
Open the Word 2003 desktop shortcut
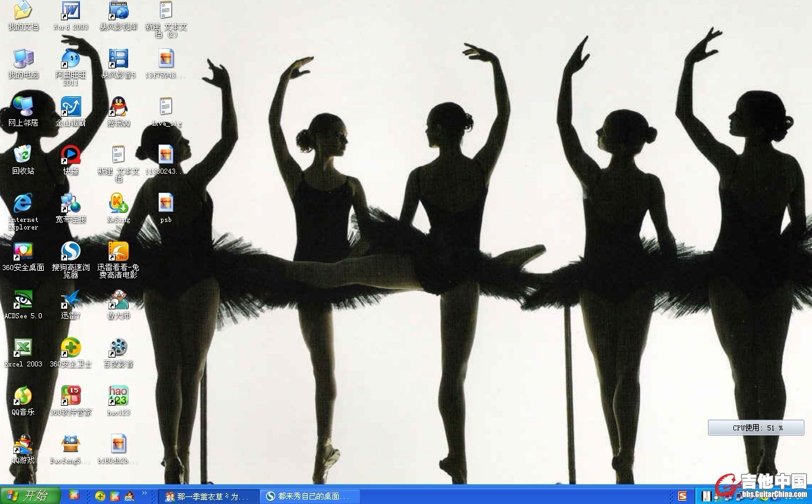coord(70,11)
